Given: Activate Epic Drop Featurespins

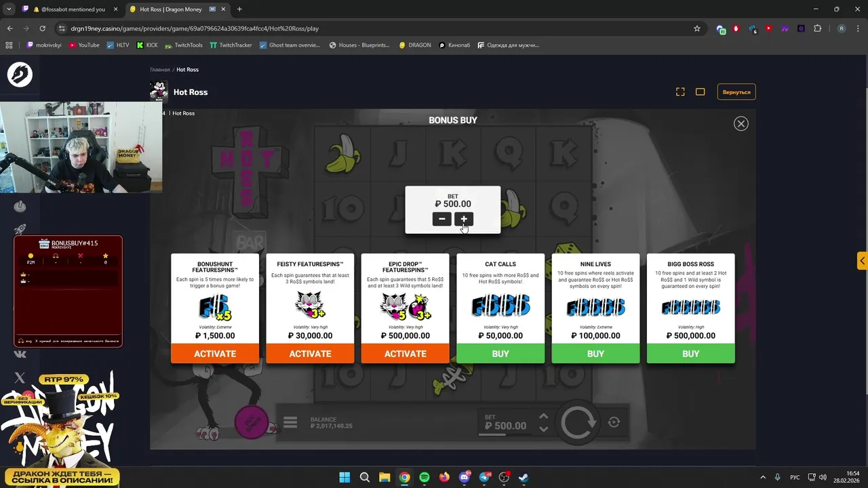Looking at the screenshot, I should [405, 354].
